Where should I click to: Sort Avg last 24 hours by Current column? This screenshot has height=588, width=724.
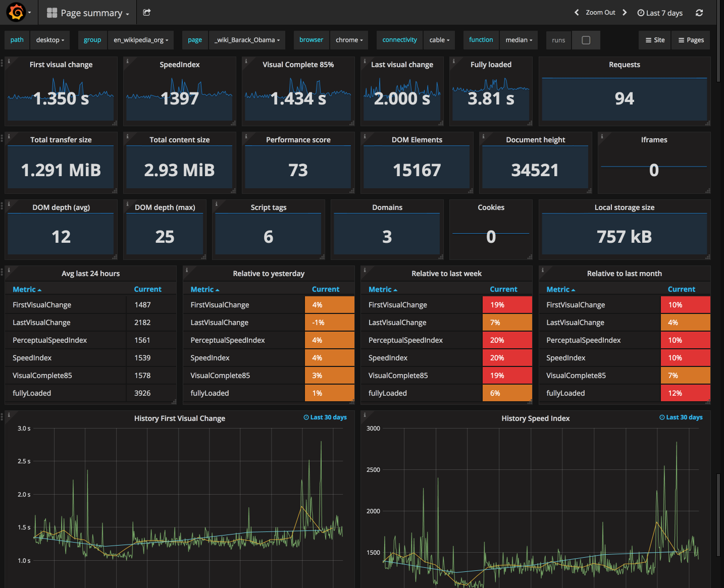(x=147, y=289)
